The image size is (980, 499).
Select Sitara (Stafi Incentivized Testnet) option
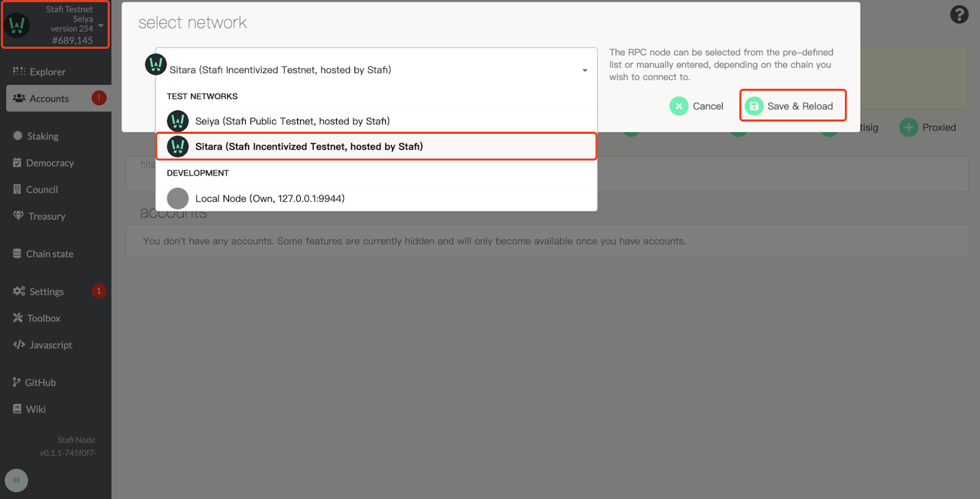pos(376,147)
